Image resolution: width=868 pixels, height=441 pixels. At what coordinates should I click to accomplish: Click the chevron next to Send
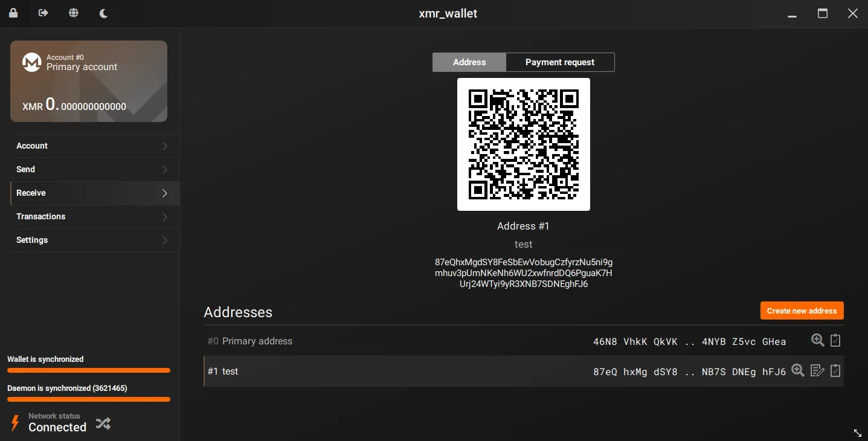[165, 170]
